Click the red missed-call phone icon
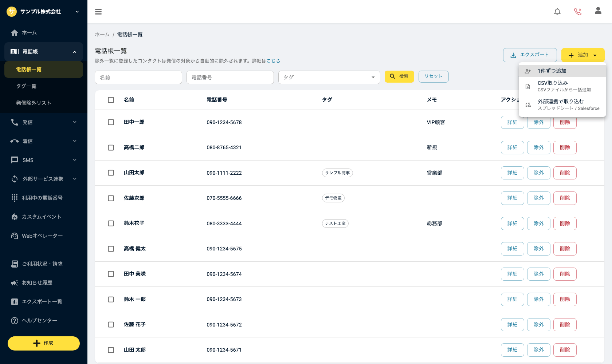Image resolution: width=612 pixels, height=364 pixels. click(578, 12)
